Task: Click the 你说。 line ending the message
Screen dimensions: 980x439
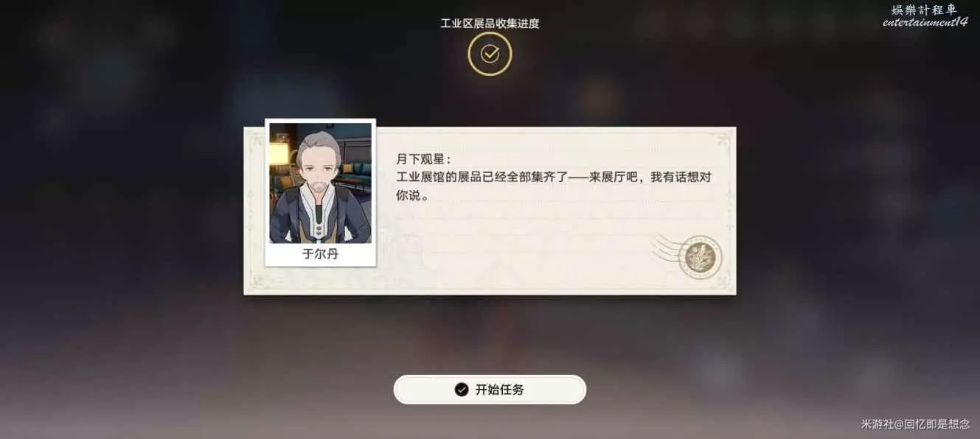Action: click(x=412, y=197)
